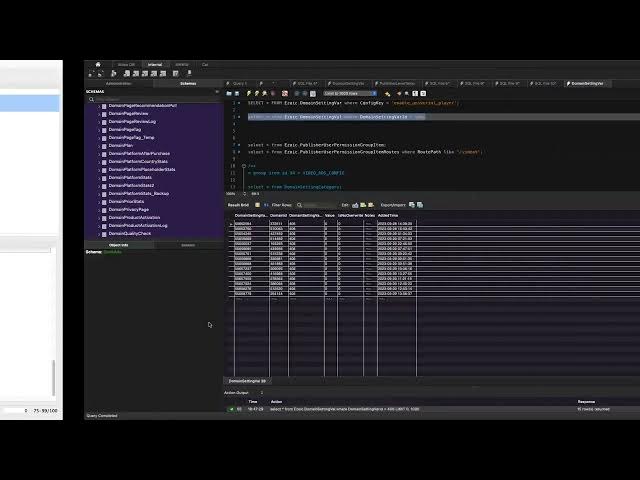Open the Limit to 1000 rows dropdown
The height and width of the screenshot is (480, 640).
350,93
